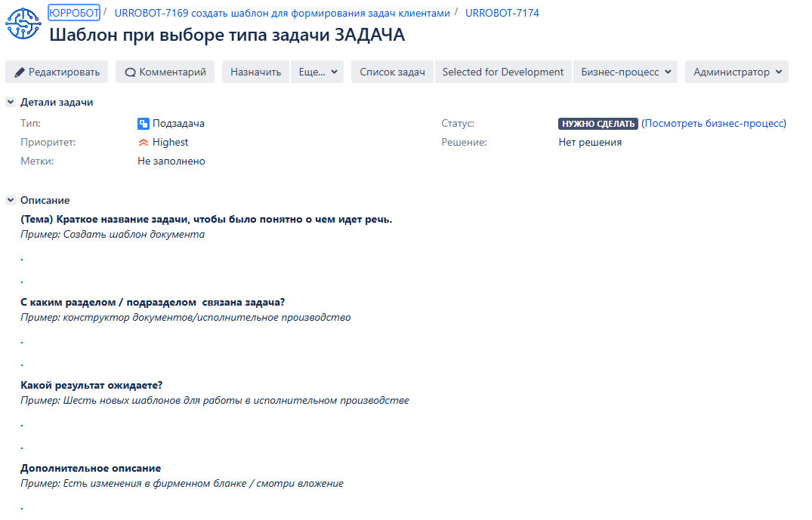
Task: Collapse the Детали задачи section
Action: (11, 102)
